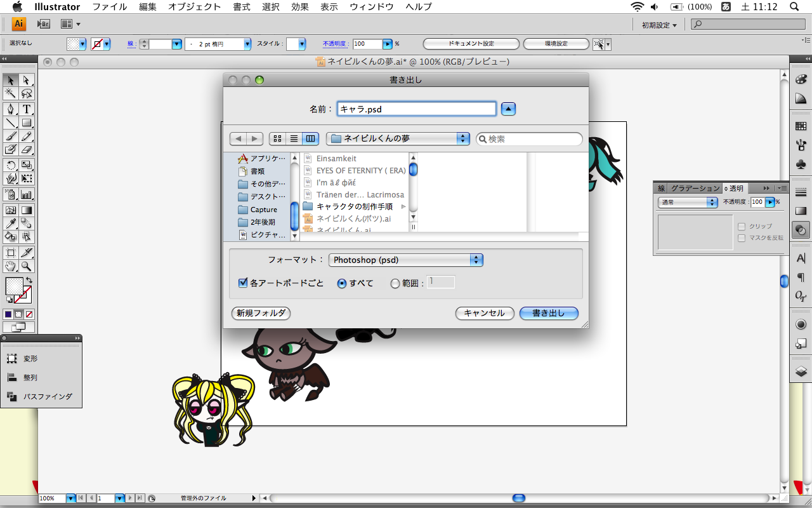The image size is (812, 508).
Task: Select the すべて radio button
Action: (x=342, y=284)
